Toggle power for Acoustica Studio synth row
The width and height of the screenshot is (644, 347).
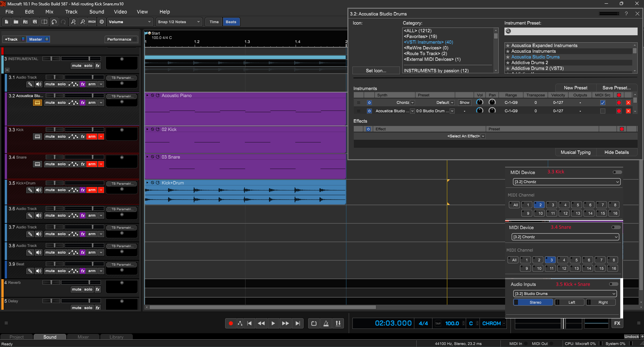369,111
